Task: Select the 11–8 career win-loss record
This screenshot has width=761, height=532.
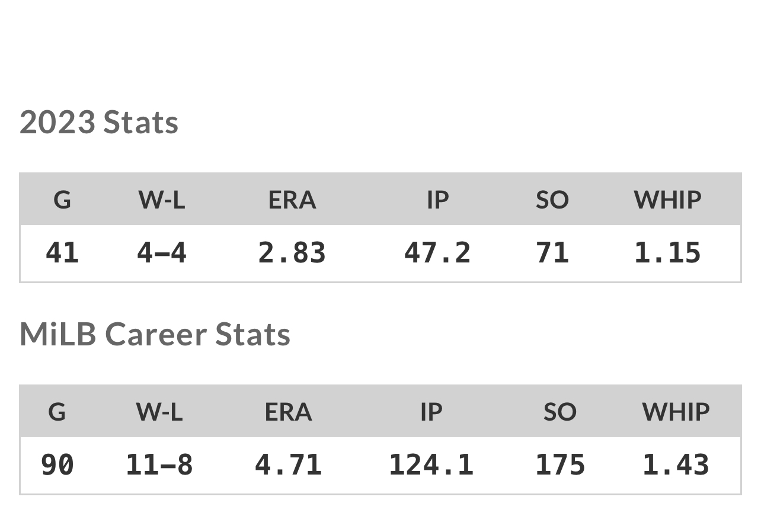Action: pyautogui.click(x=159, y=465)
